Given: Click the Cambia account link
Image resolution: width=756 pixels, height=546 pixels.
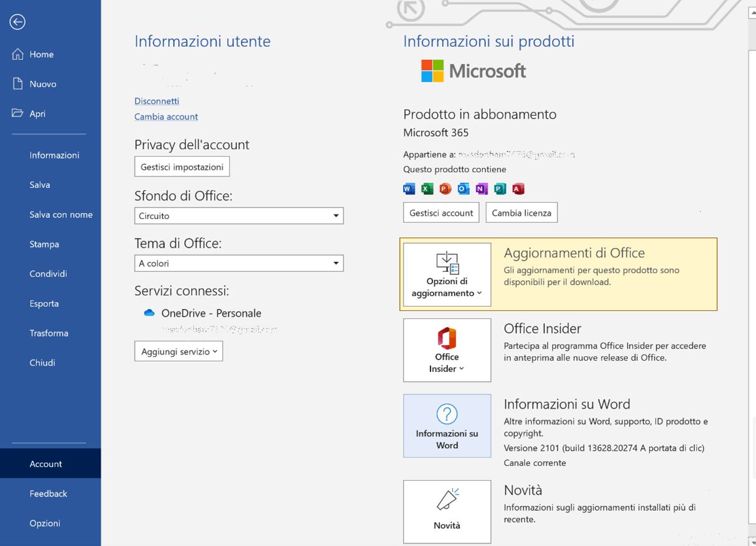Looking at the screenshot, I should click(x=166, y=116).
